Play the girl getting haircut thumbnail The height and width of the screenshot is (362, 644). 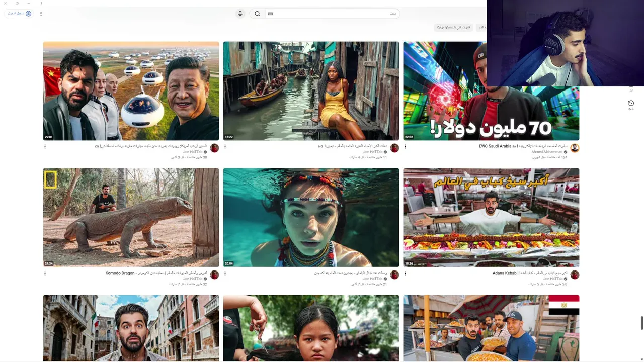(x=311, y=328)
